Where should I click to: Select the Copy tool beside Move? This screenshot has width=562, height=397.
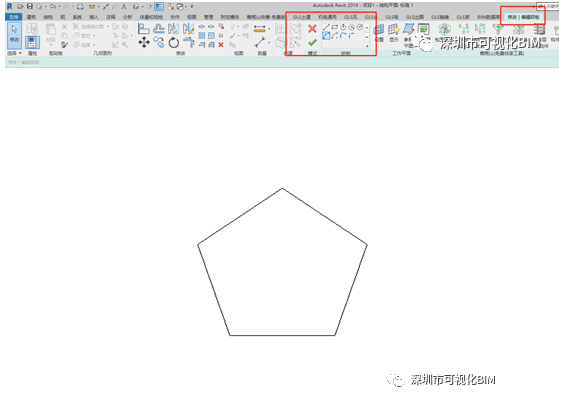[159, 43]
